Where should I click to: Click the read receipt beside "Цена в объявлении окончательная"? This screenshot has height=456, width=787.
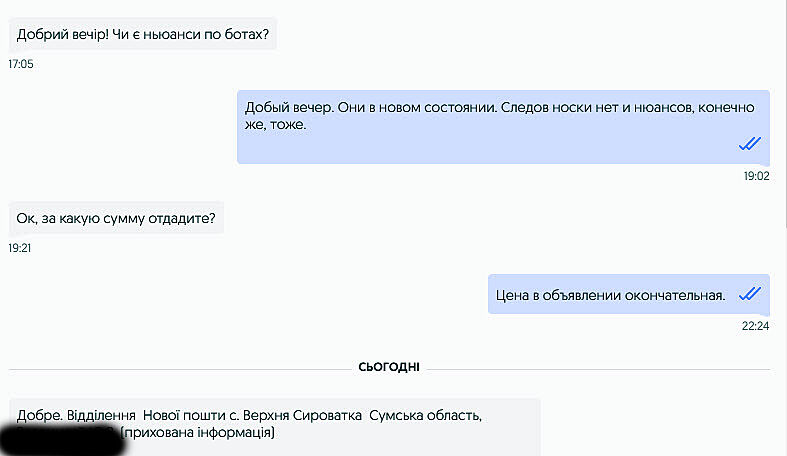750,294
